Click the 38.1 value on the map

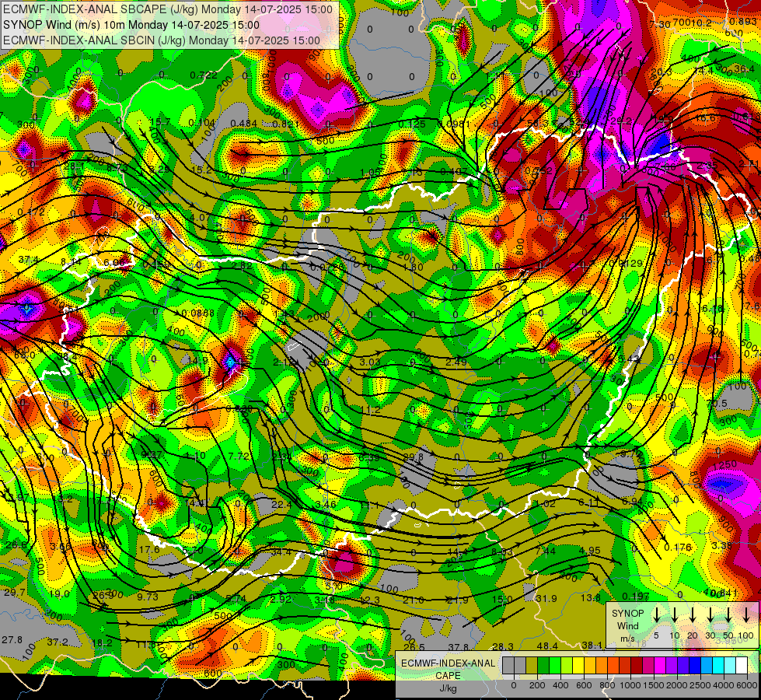[x=592, y=645]
